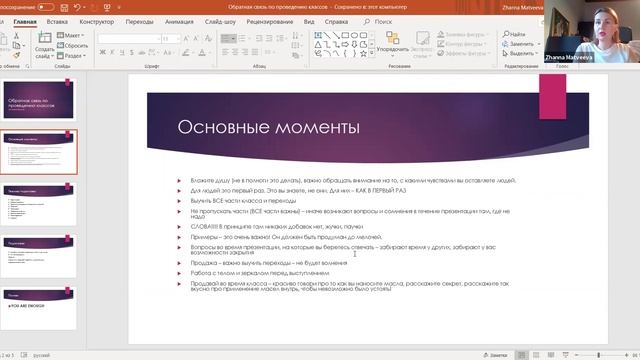
Task: Open the Выделить select dropdown
Action: pyautogui.click(x=520, y=53)
